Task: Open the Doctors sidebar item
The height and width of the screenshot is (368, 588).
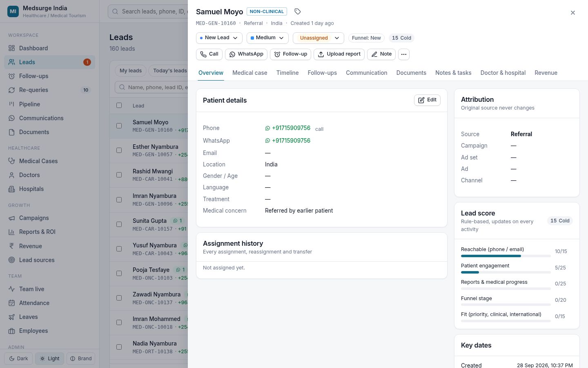Action: tap(49, 175)
